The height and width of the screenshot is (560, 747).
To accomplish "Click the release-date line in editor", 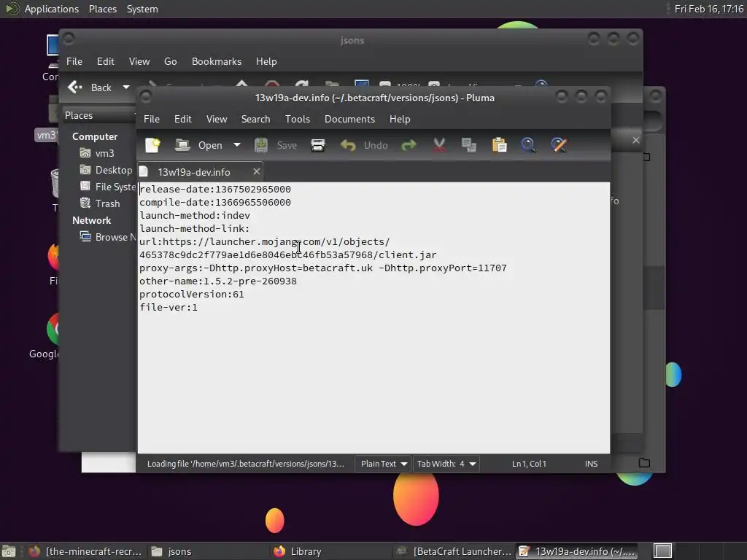I will point(215,190).
